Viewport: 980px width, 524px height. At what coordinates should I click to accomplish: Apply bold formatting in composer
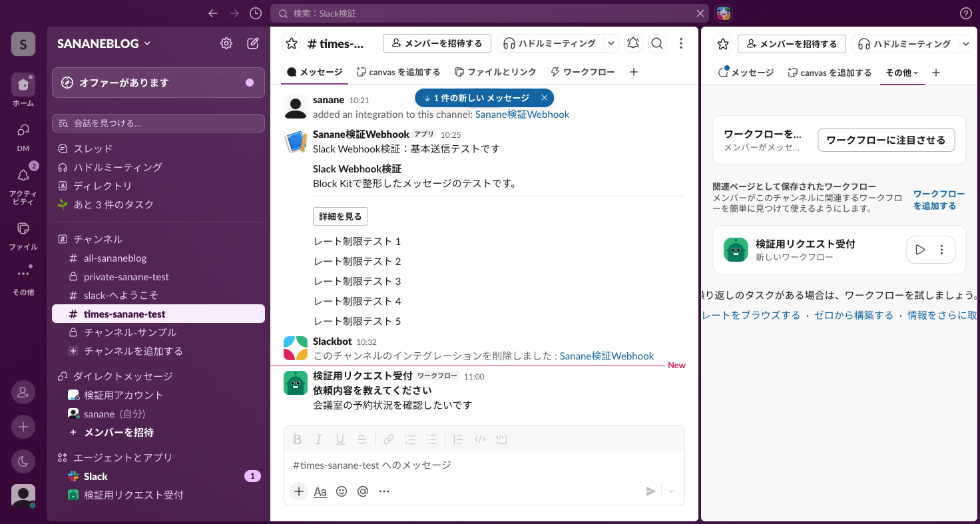[x=298, y=439]
